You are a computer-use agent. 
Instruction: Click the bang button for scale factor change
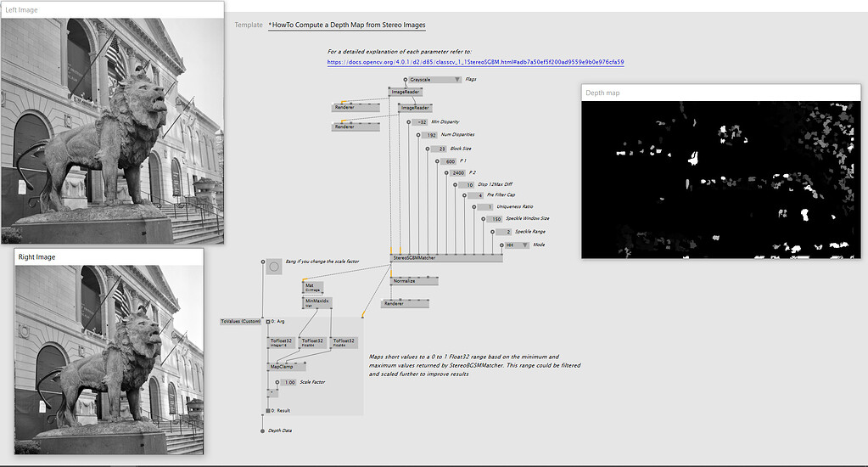pyautogui.click(x=273, y=267)
